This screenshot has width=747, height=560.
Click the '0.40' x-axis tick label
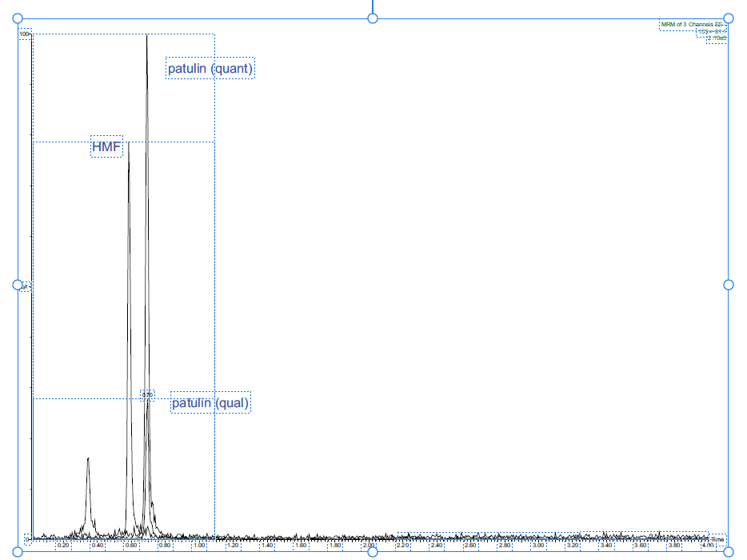tap(98, 546)
